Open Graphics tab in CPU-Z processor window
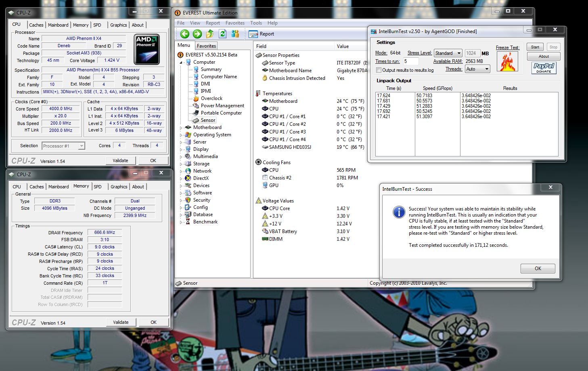 click(119, 25)
